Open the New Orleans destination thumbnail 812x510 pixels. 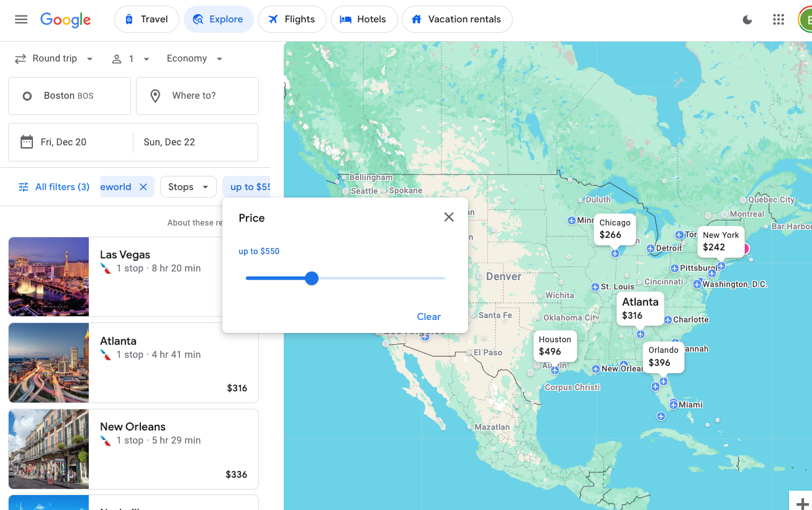[48, 449]
